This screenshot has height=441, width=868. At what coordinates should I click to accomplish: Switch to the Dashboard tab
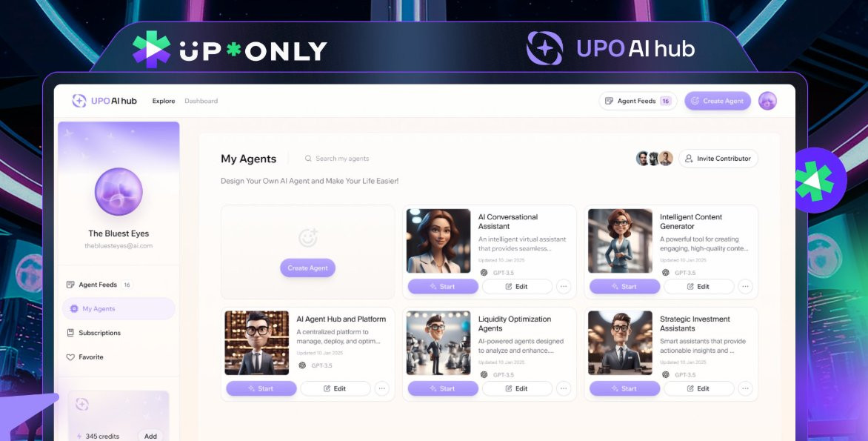pyautogui.click(x=201, y=101)
